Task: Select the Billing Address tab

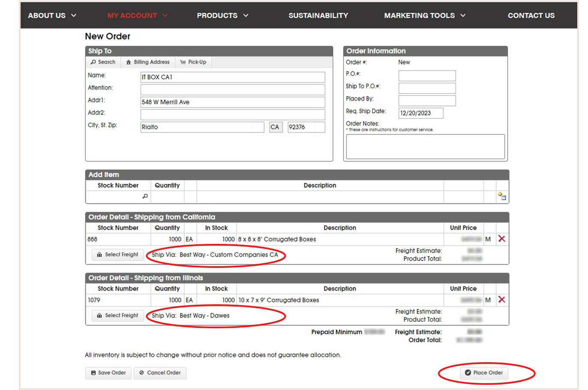Action: 148,62
